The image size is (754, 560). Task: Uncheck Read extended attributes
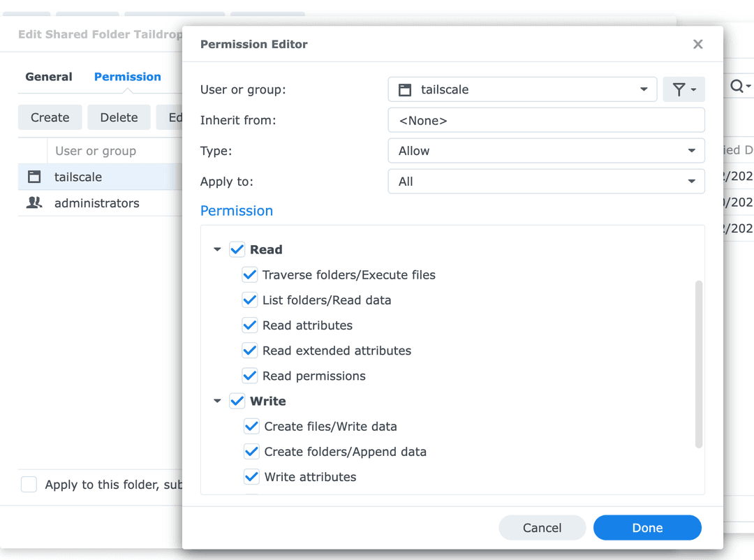250,351
